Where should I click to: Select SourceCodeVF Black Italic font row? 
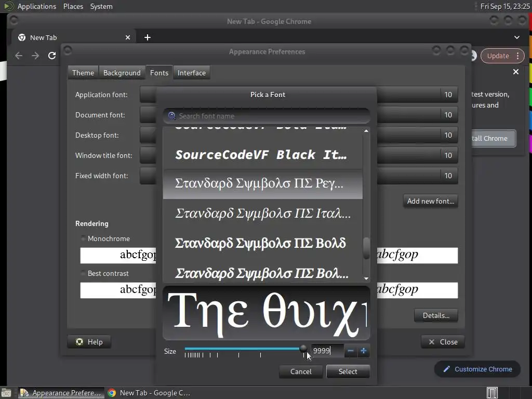262,155
